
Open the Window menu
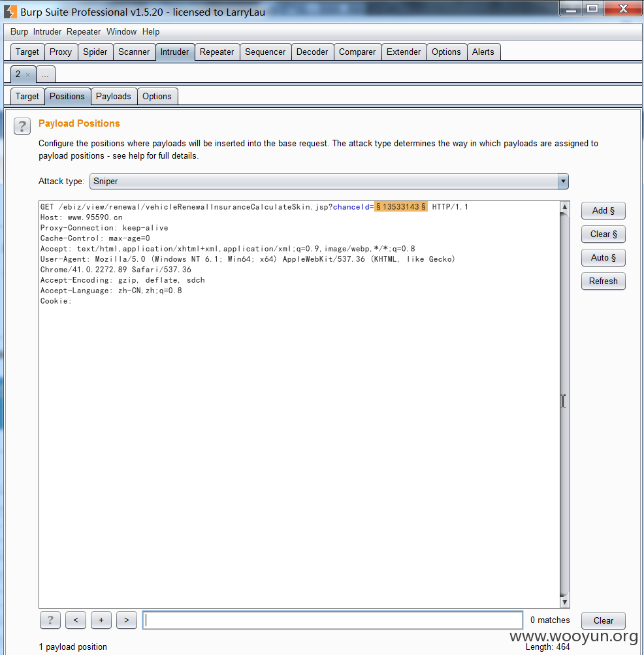tap(121, 32)
